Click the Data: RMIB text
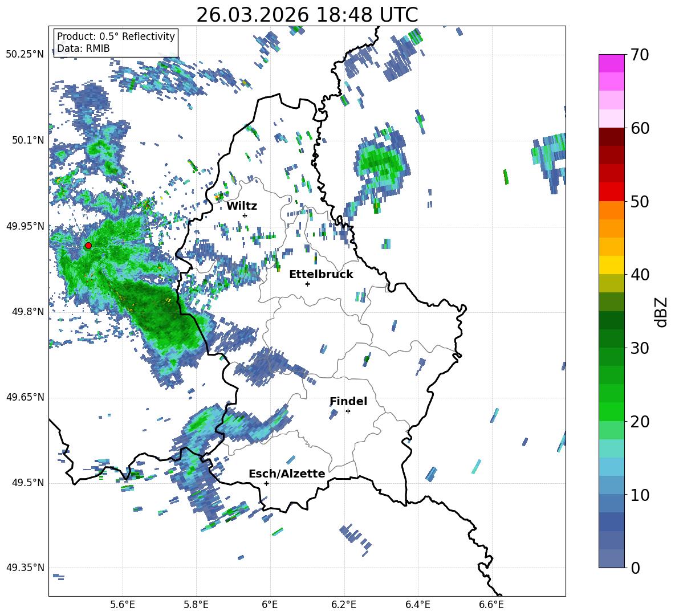Viewport: 675px width, 616px height. (83, 48)
